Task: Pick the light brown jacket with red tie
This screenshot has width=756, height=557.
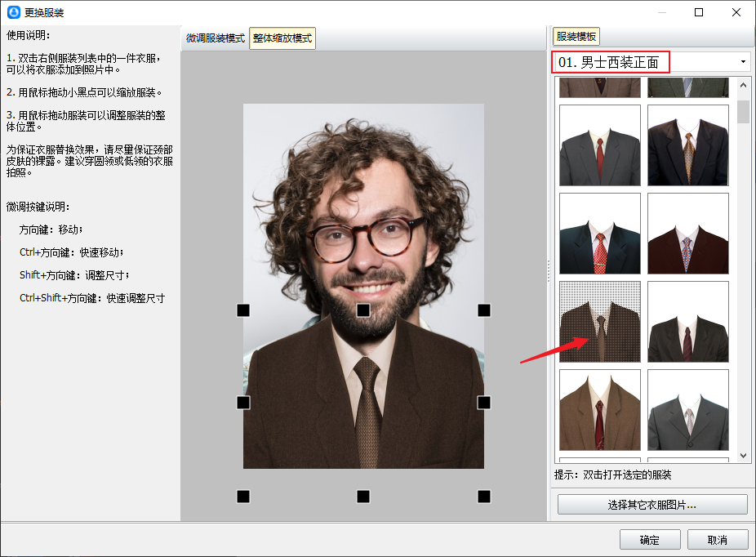Action: pos(600,410)
